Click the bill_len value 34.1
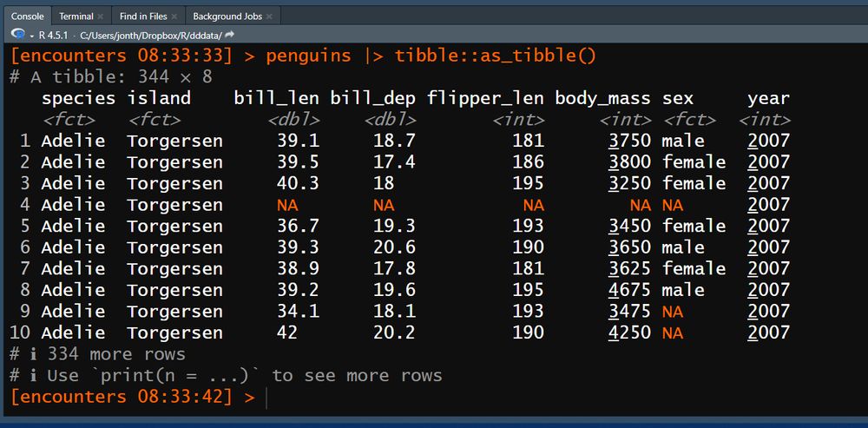This screenshot has height=428, width=868. (298, 311)
